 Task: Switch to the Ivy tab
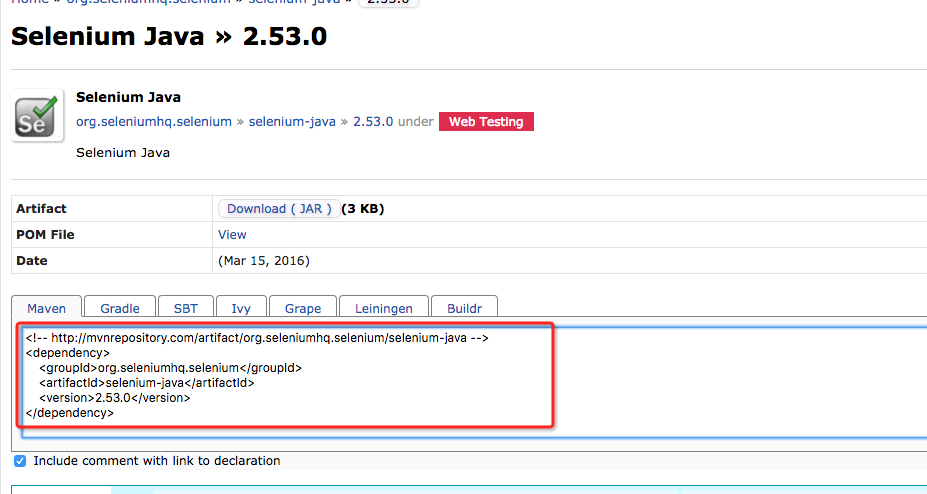[241, 308]
